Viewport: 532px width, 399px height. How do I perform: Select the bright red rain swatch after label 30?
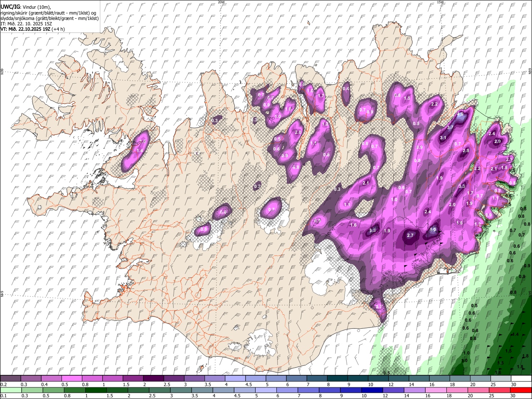[520, 390]
